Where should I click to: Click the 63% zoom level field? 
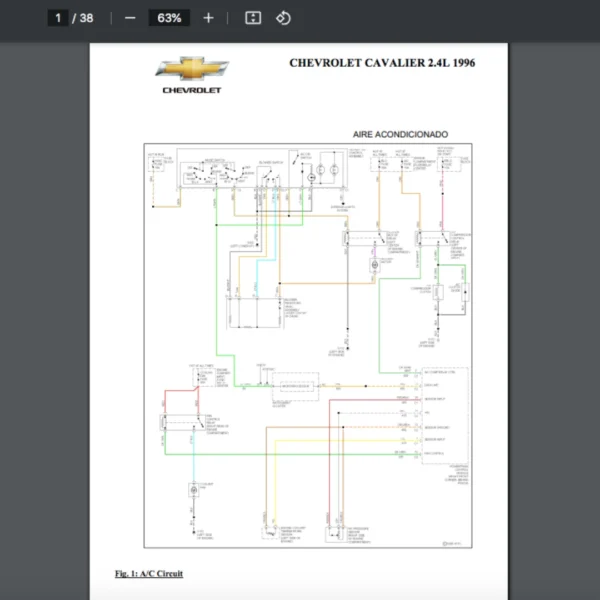[x=168, y=18]
